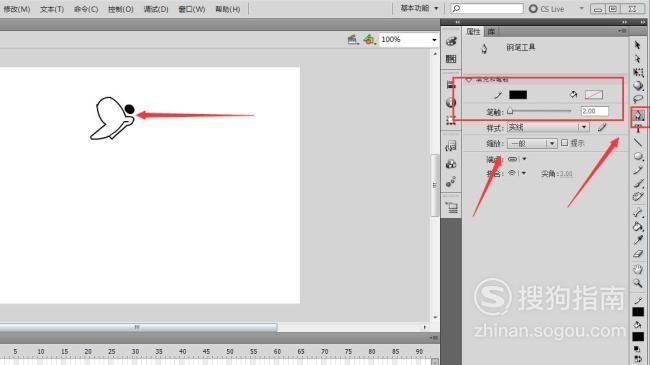Click the no-fill color swatch in properties
The height and width of the screenshot is (365, 650).
click(x=594, y=95)
